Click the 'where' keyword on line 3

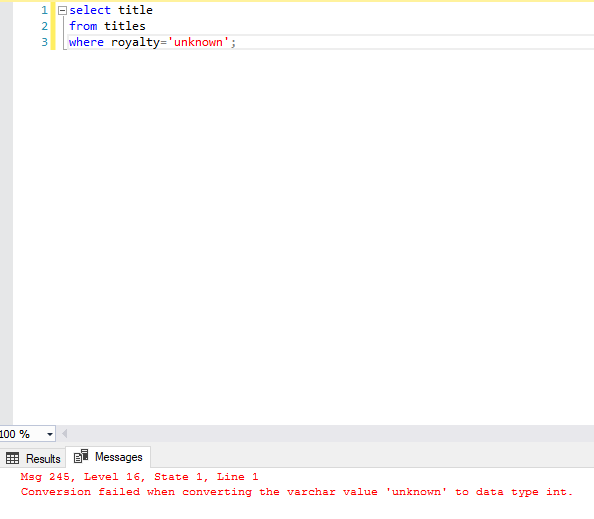point(86,42)
